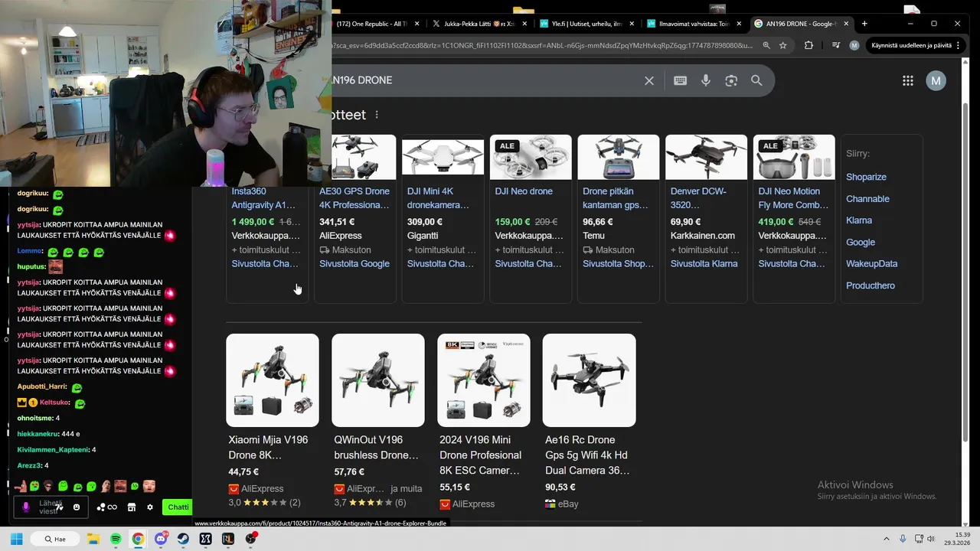Open OBS Studio from the taskbar
Viewport: 980px width, 551px height.
(251, 539)
